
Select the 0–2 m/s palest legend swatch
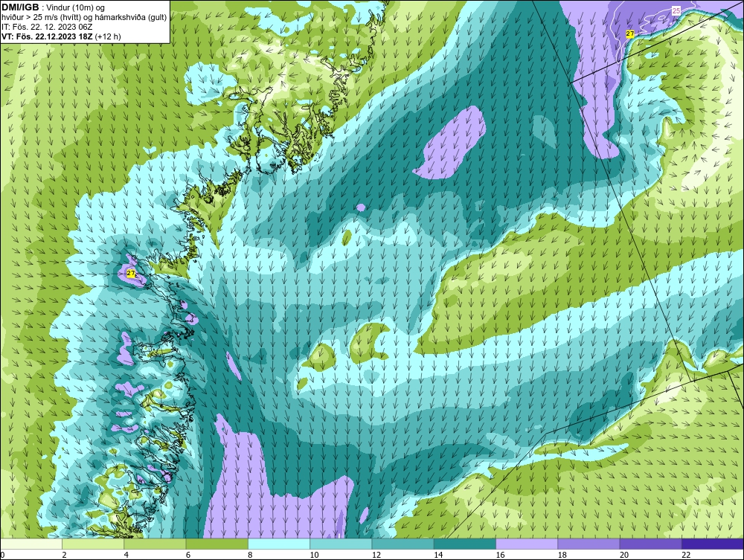[x=31, y=544]
